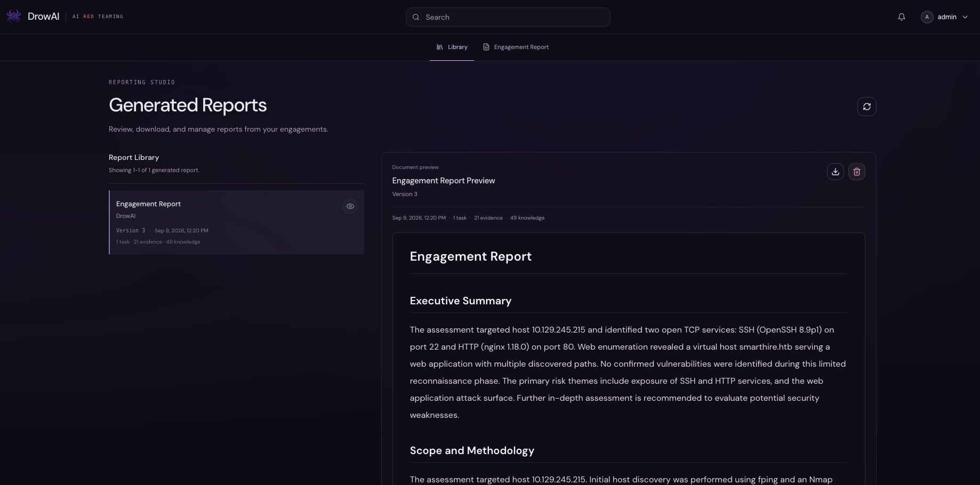Click the 'AI RED TEAMING' tagline
Viewport: 980px width, 485px height.
pos(98,17)
